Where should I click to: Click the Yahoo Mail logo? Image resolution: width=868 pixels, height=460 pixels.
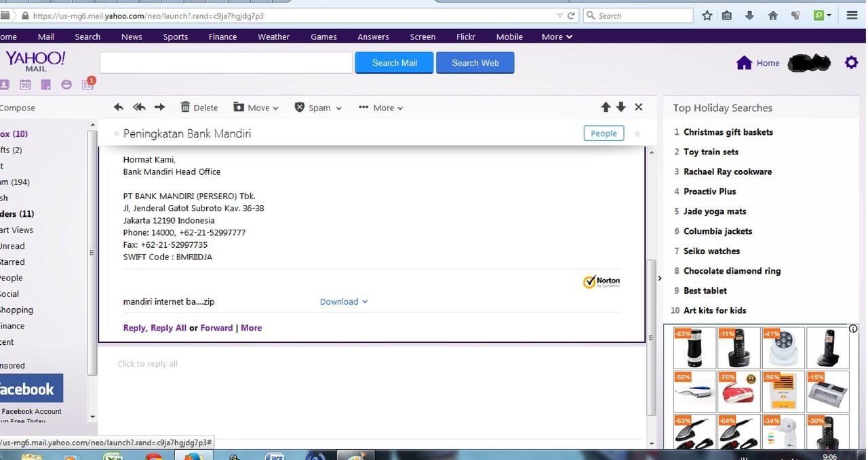[x=35, y=61]
